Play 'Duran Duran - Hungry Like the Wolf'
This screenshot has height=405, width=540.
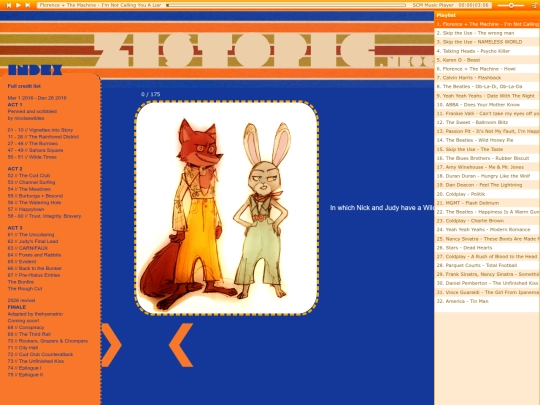(487, 176)
